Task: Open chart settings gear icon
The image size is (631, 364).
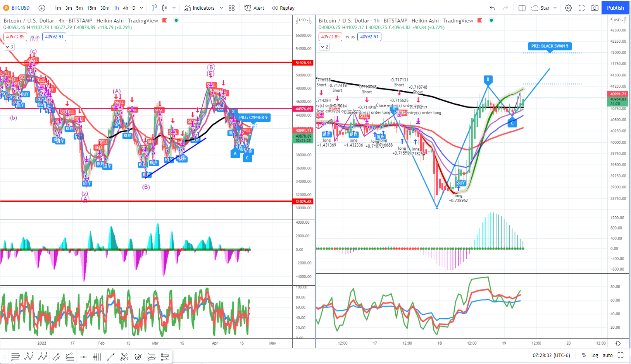Action: (568, 8)
